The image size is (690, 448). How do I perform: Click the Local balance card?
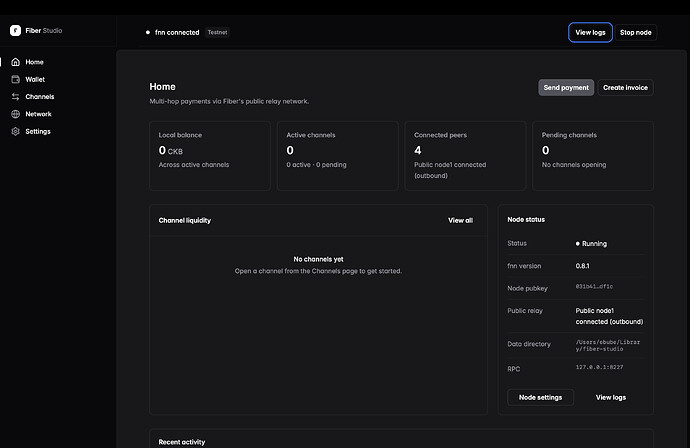[x=210, y=156]
